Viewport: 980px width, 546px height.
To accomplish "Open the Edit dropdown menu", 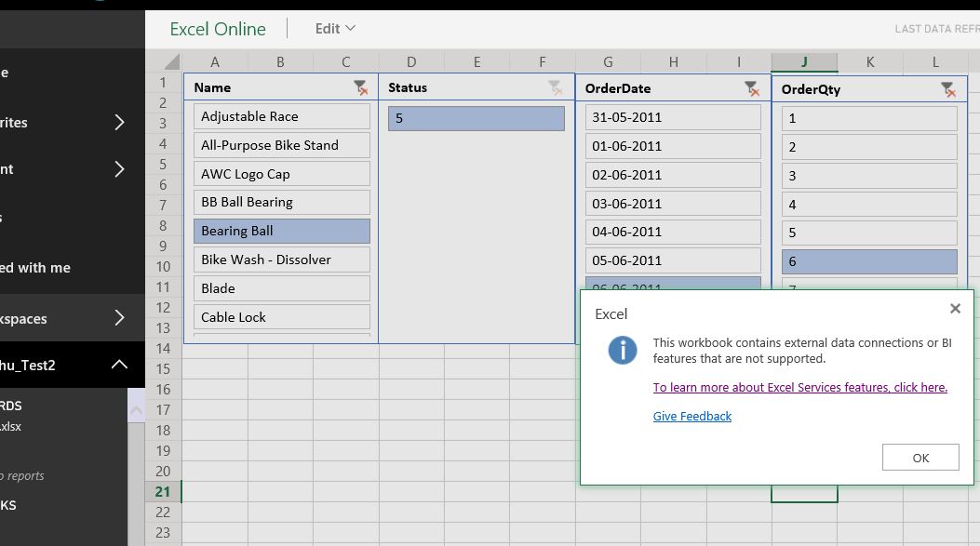I will click(335, 29).
